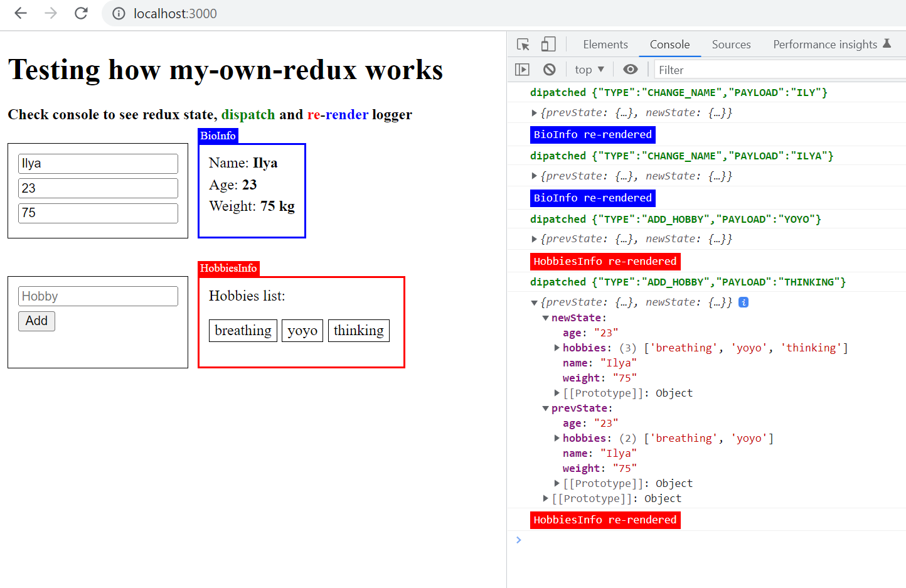Viewport: 906px width, 588px height.
Task: View site information icon in address bar
Action: (x=119, y=14)
